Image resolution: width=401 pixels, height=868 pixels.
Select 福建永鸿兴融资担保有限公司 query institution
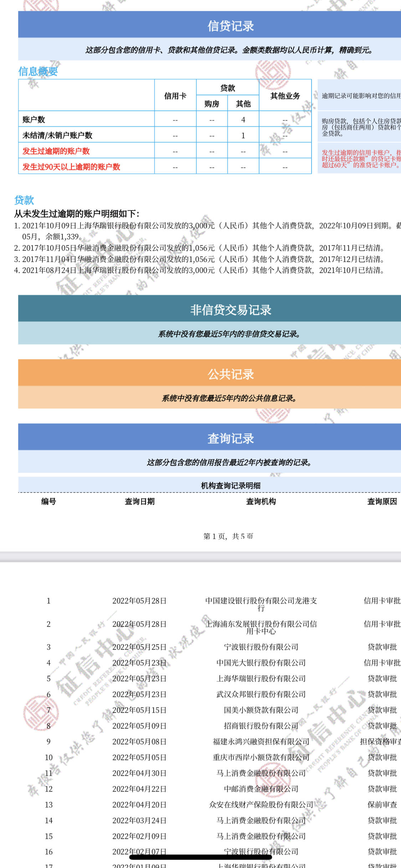[x=261, y=741]
